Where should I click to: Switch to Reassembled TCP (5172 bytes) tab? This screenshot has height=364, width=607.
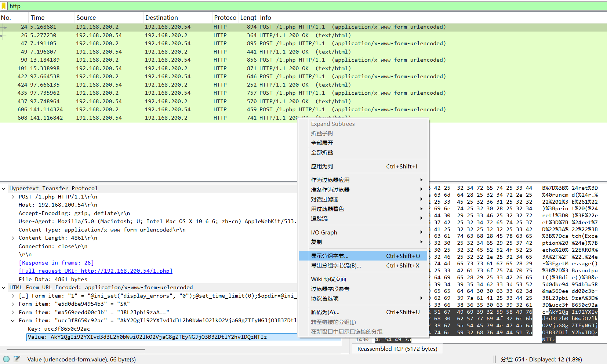(x=397, y=349)
